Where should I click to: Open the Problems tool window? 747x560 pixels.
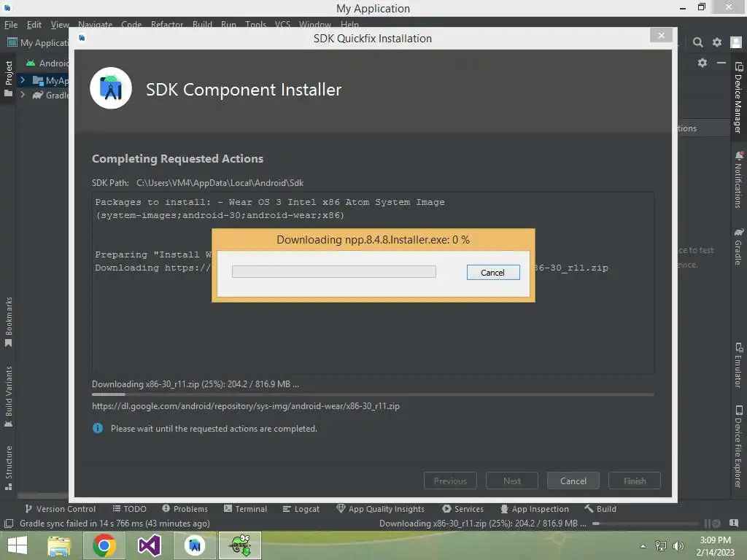[185, 508]
